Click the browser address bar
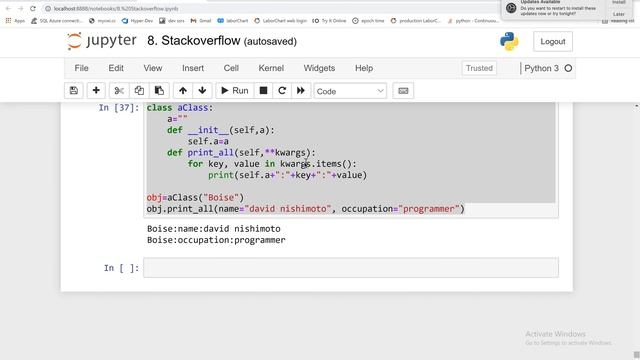 (x=269, y=8)
